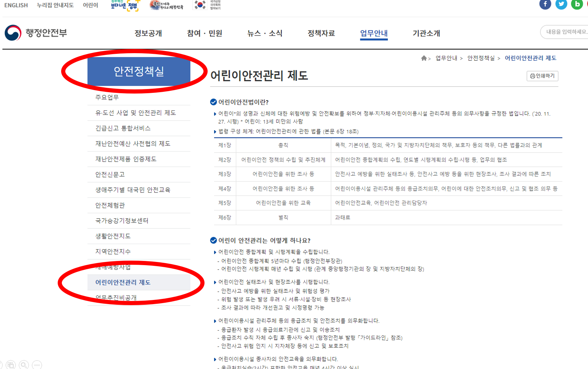This screenshot has width=588, height=369.
Task: Switch to ENGLISH site
Action: [x=16, y=5]
